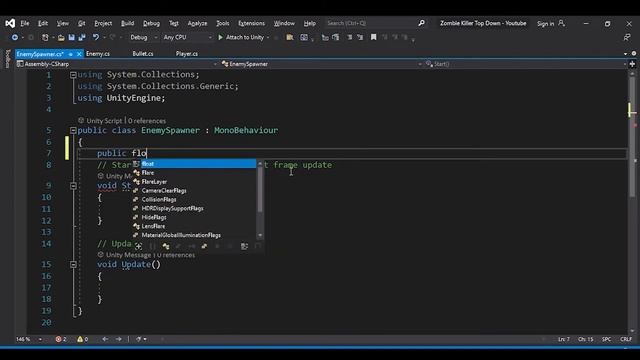
Task: Open the Any CPU platform dropdown
Action: pyautogui.click(x=187, y=38)
